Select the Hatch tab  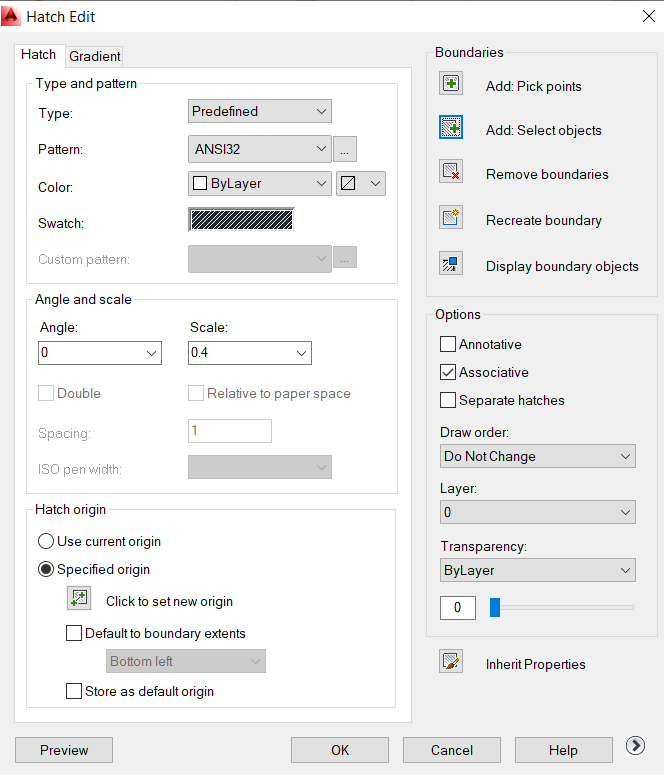coord(39,55)
